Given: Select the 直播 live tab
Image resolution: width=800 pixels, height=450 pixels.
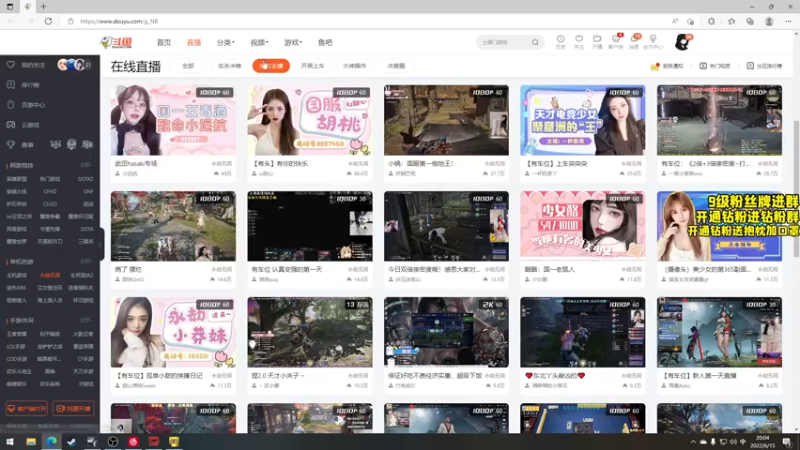Looking at the screenshot, I should [x=194, y=42].
